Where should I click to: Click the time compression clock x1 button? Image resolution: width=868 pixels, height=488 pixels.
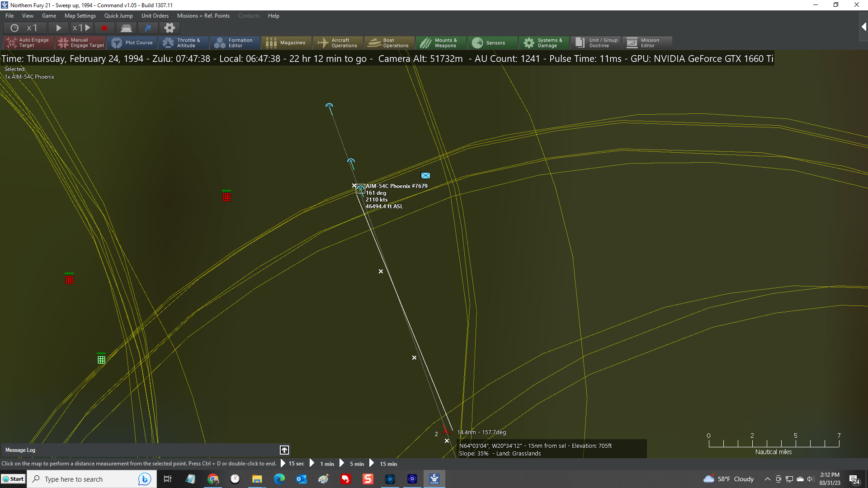24,28
